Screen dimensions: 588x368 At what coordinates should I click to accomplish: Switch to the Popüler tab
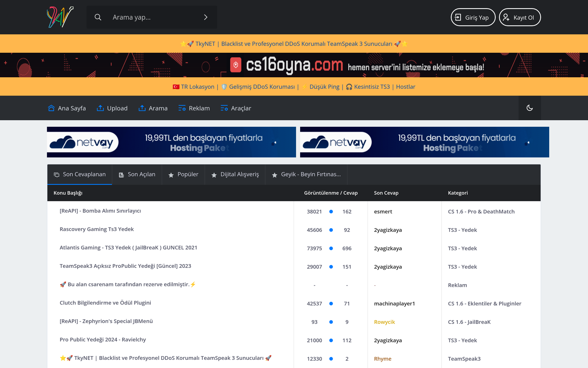183,175
